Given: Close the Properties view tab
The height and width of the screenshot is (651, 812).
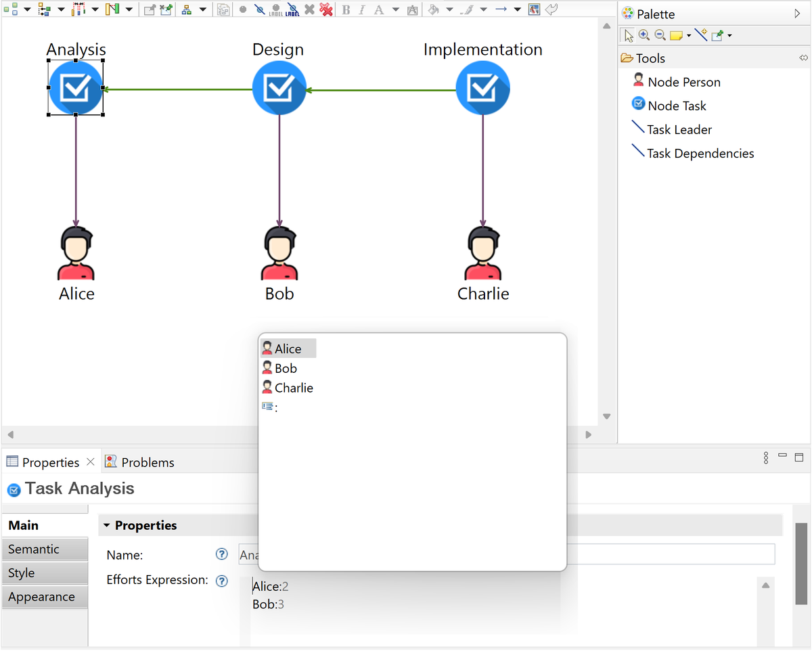Looking at the screenshot, I should [x=91, y=462].
